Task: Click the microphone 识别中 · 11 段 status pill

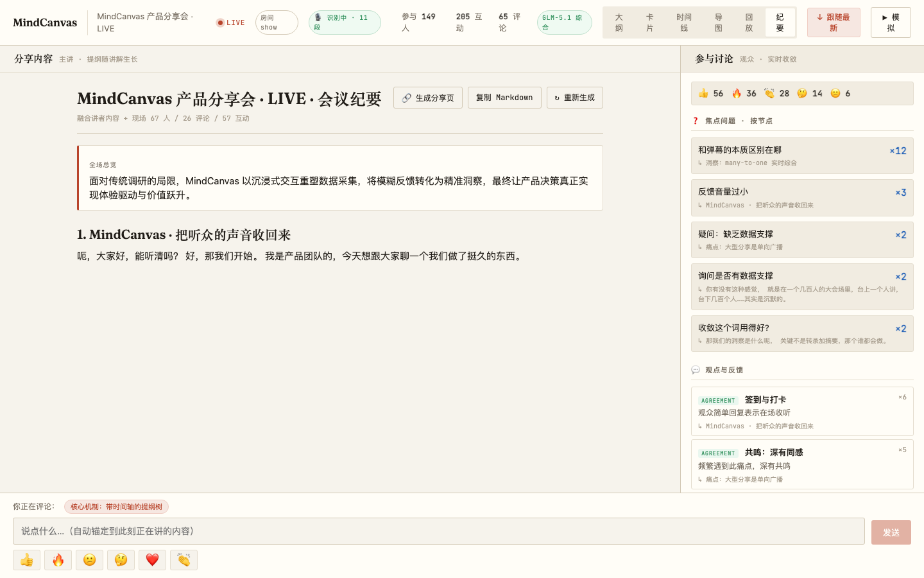Action: tap(345, 22)
